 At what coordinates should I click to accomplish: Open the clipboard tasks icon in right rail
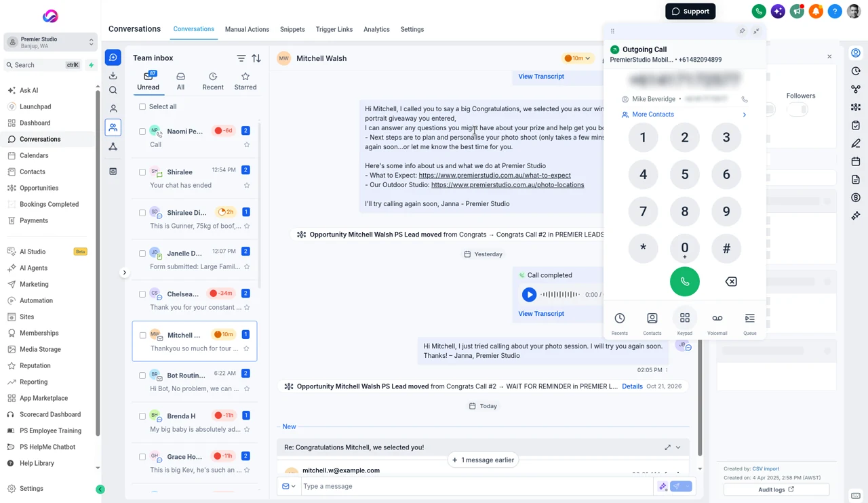[856, 125]
